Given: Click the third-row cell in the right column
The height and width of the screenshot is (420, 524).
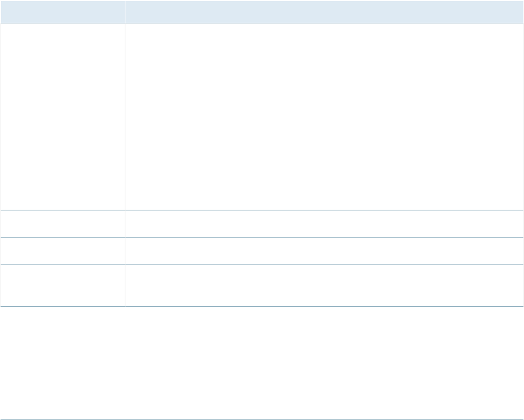Looking at the screenshot, I should [324, 251].
